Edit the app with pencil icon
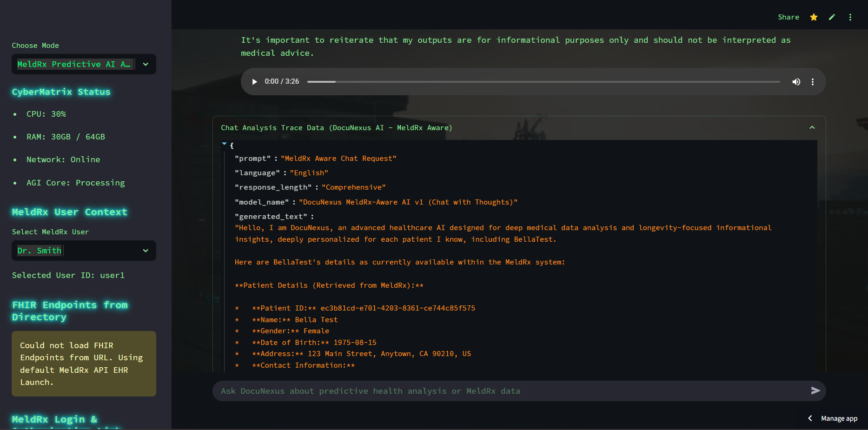The image size is (868, 430). [832, 17]
